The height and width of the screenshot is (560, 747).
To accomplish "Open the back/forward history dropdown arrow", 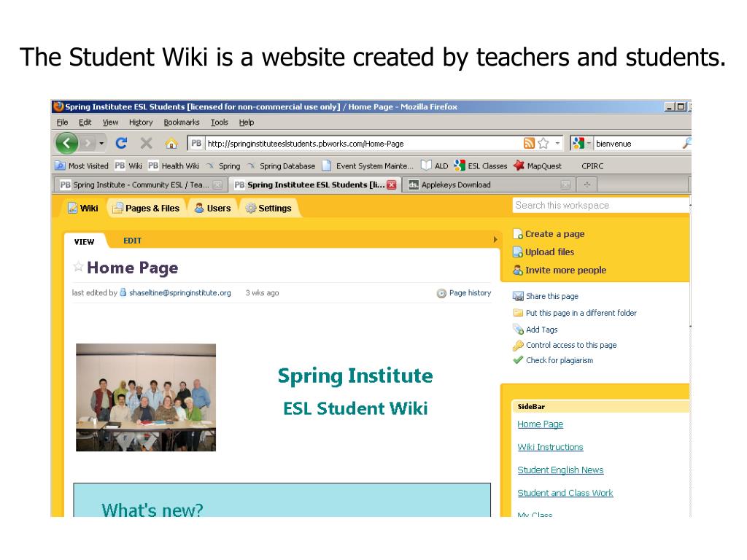I will 101,143.
